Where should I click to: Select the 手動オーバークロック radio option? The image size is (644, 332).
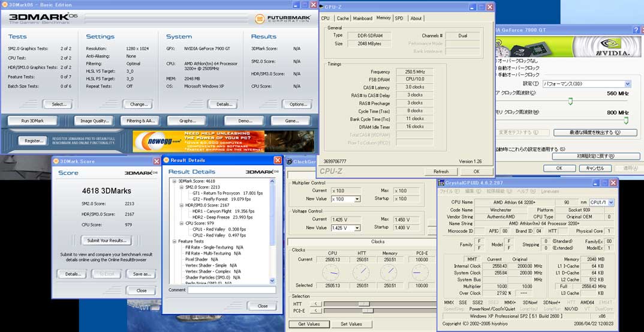click(518, 74)
